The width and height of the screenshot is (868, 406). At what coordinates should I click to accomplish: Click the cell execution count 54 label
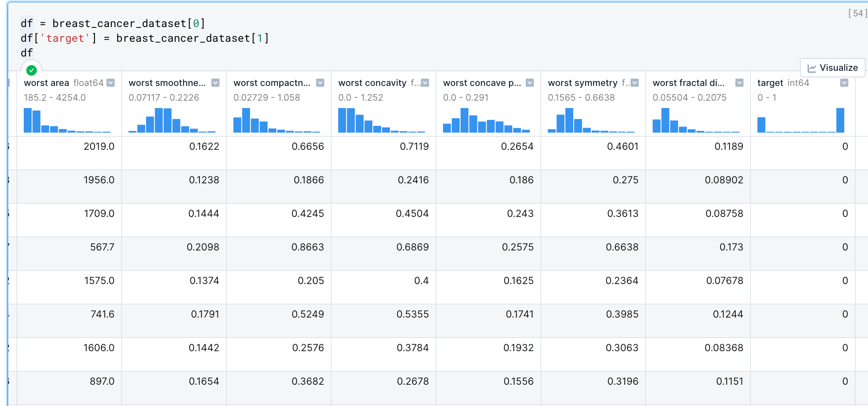tap(857, 14)
